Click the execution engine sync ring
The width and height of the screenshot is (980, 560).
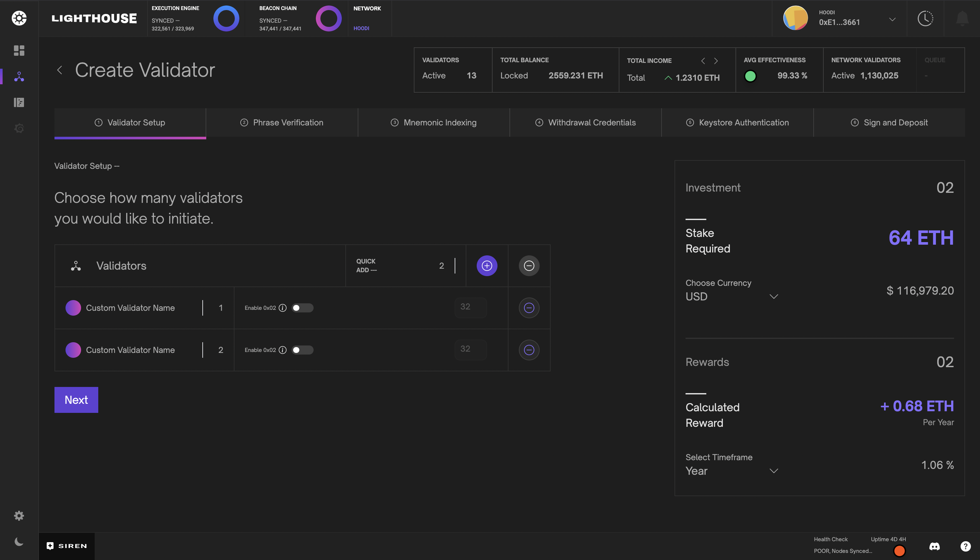[226, 18]
